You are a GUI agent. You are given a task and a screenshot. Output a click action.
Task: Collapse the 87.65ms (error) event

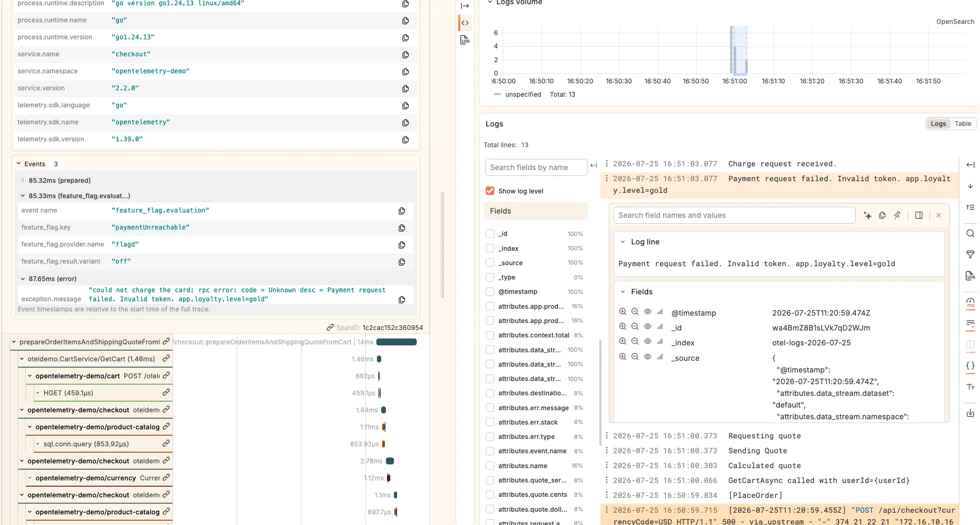click(x=23, y=279)
